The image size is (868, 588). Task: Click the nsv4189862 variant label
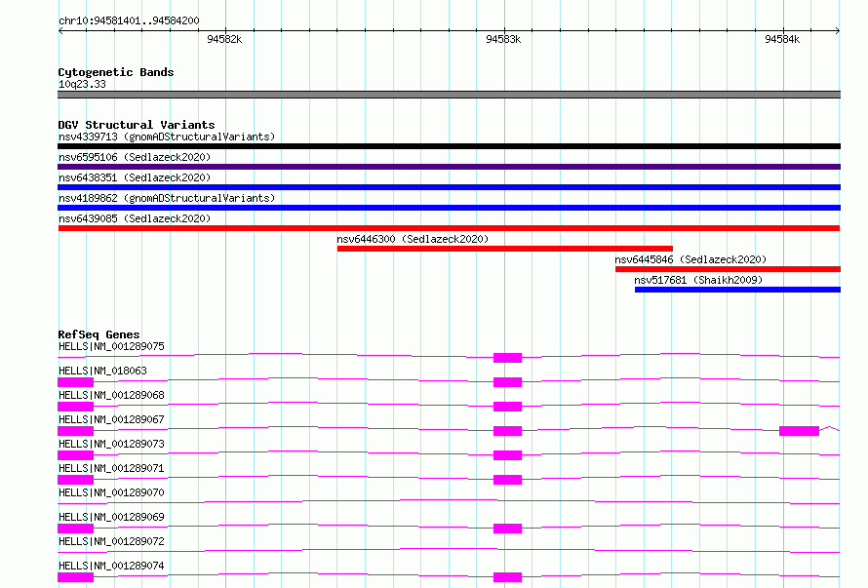click(x=167, y=198)
